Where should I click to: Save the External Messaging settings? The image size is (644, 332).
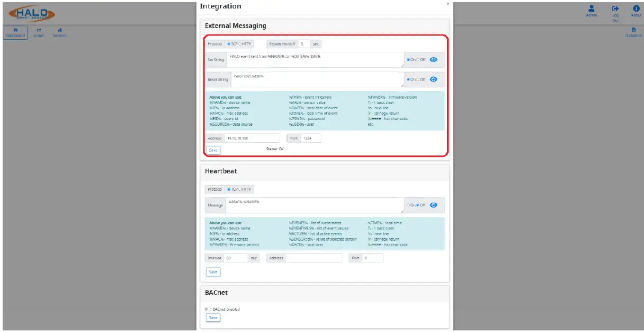tap(213, 150)
